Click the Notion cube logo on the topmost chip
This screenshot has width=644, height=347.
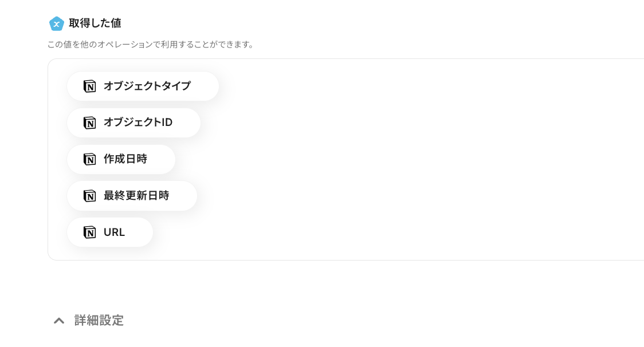point(89,86)
